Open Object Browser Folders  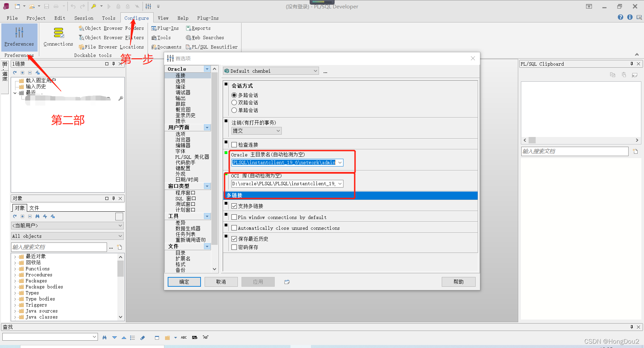[x=111, y=28]
